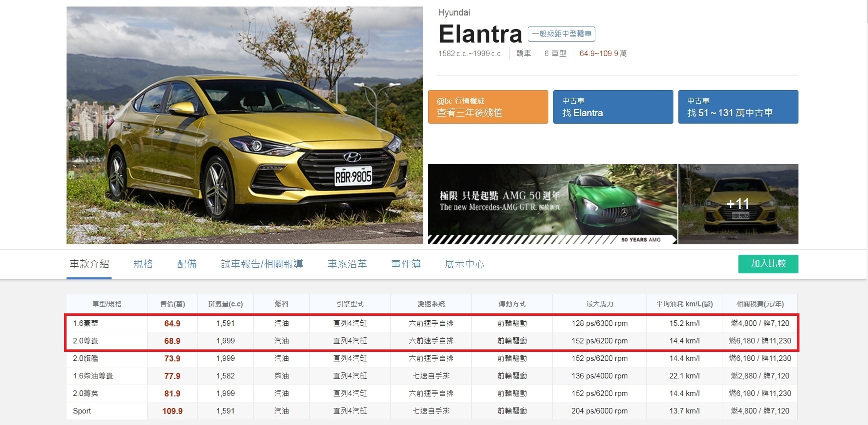868x425 pixels.
Task: Click the 22.1 km/l fuel economy value
Action: [x=684, y=376]
